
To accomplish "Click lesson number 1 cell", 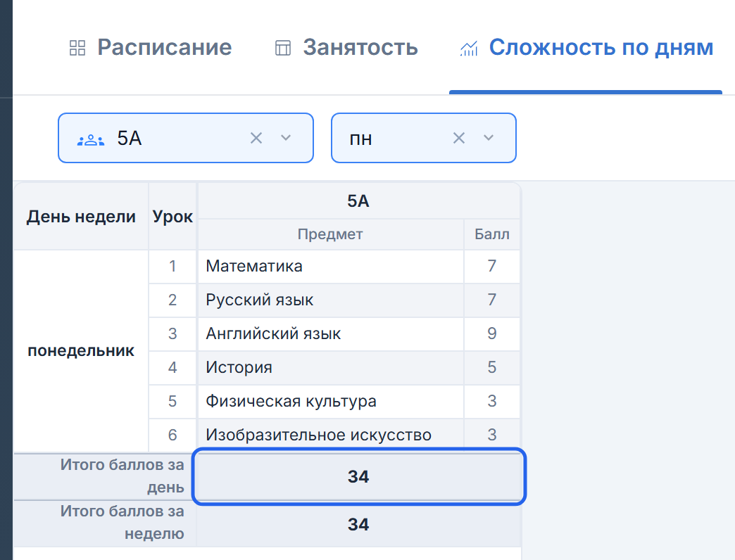I will coord(172,267).
